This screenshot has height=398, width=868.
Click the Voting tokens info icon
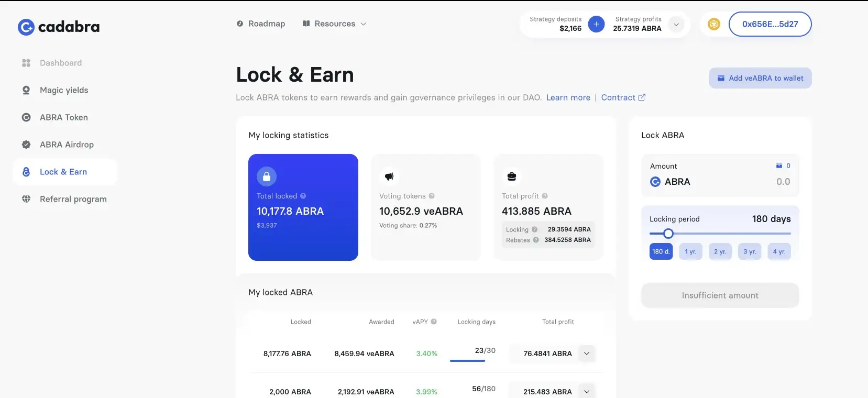pyautogui.click(x=432, y=196)
